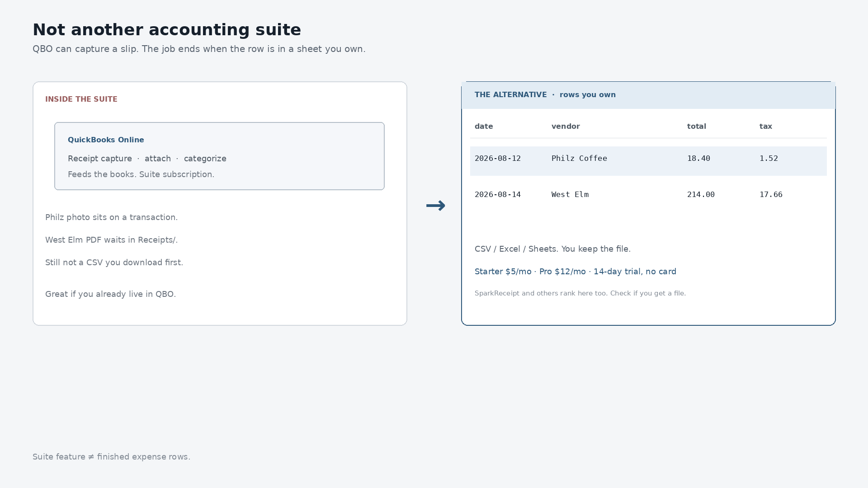
Task: Select the total cell 18.40
Action: [x=698, y=159]
